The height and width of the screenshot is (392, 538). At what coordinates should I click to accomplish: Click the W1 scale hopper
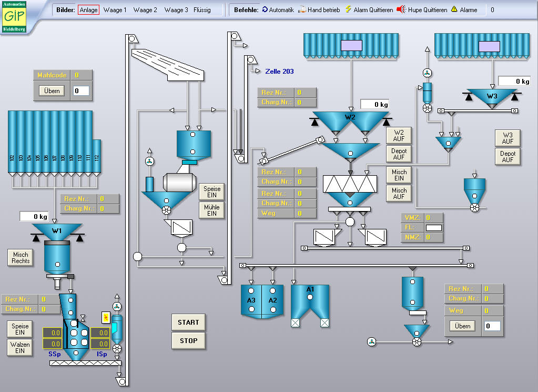click(57, 230)
